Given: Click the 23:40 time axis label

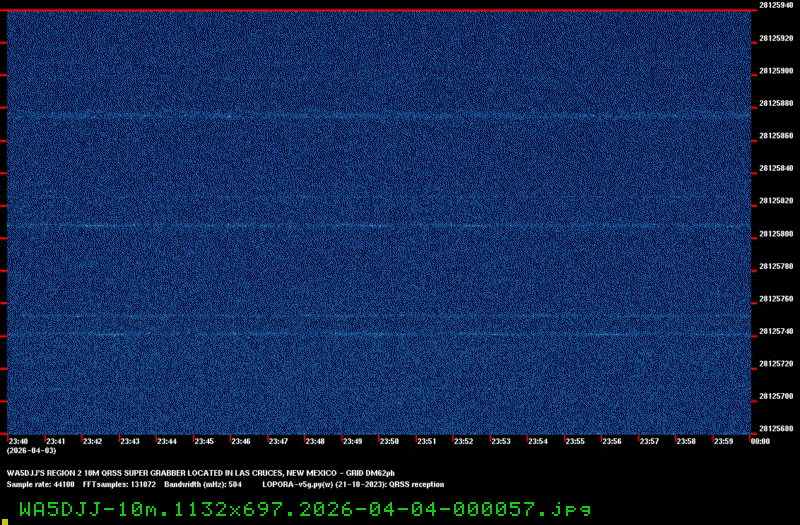Looking at the screenshot, I should 18,441.
